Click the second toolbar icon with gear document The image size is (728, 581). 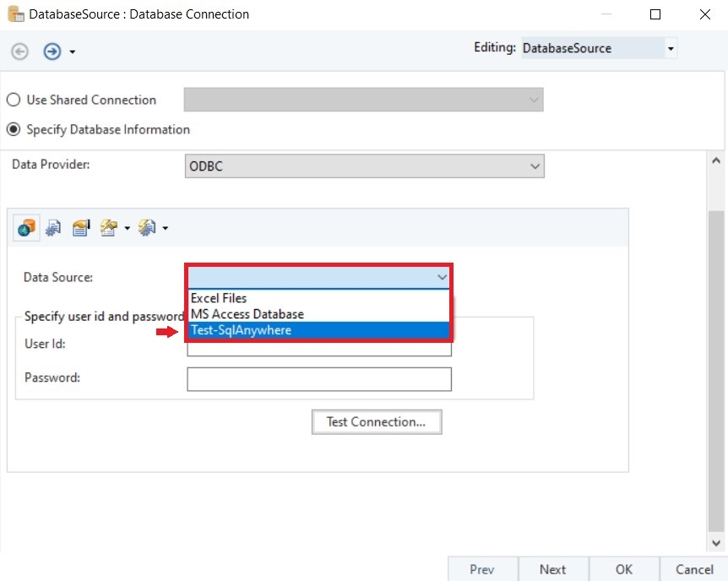[x=53, y=227]
